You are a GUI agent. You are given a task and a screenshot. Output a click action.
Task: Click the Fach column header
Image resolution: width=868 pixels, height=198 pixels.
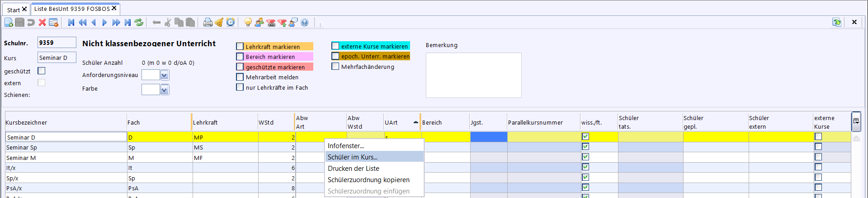point(159,122)
